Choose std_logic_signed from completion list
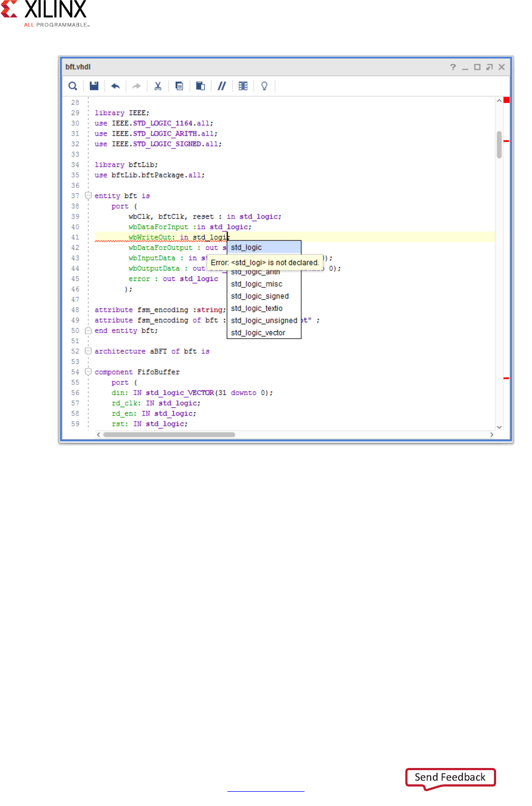 pyautogui.click(x=264, y=296)
